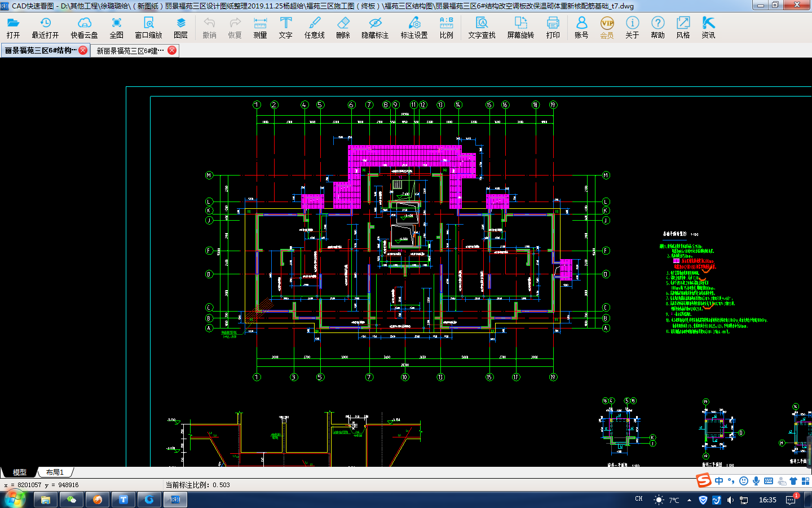The height and width of the screenshot is (508, 812).
Task: Click the 比例 scale icon
Action: [x=446, y=27]
